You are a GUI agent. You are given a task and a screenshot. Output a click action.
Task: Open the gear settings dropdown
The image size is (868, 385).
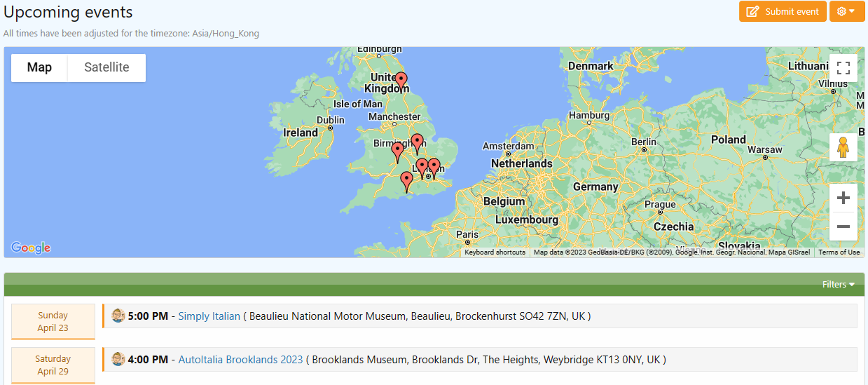pos(847,11)
